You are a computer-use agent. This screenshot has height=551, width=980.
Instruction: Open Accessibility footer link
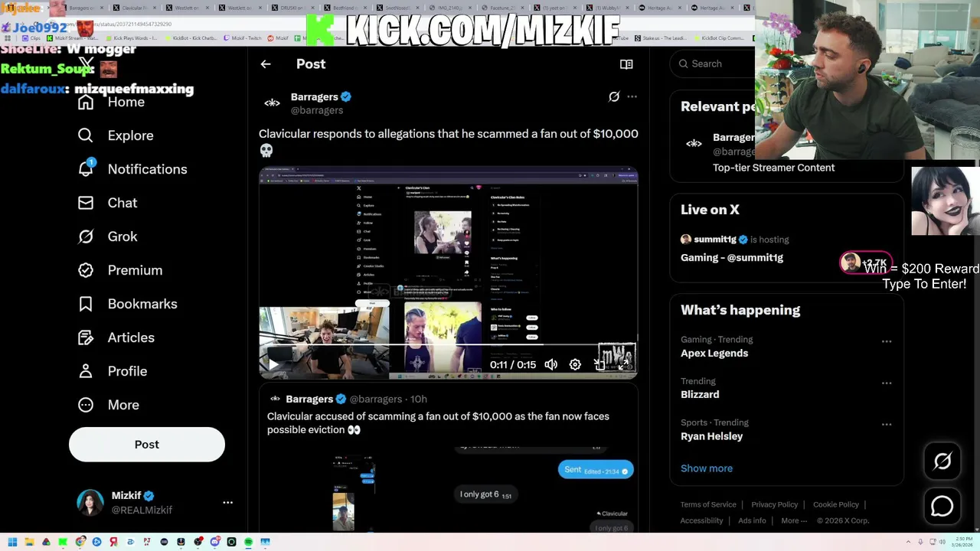701,520
